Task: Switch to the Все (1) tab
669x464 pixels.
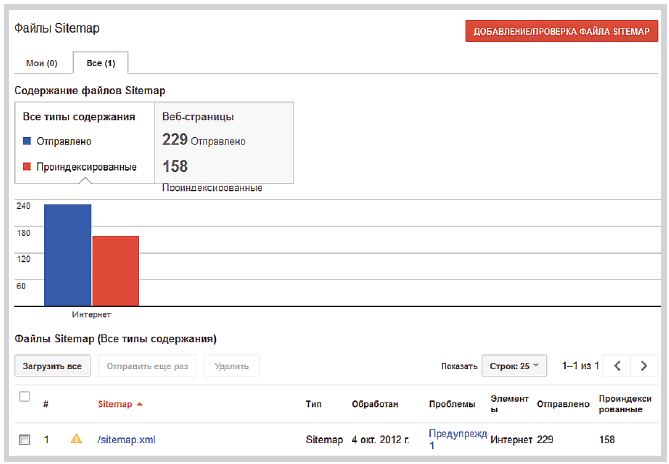Action: pos(100,63)
